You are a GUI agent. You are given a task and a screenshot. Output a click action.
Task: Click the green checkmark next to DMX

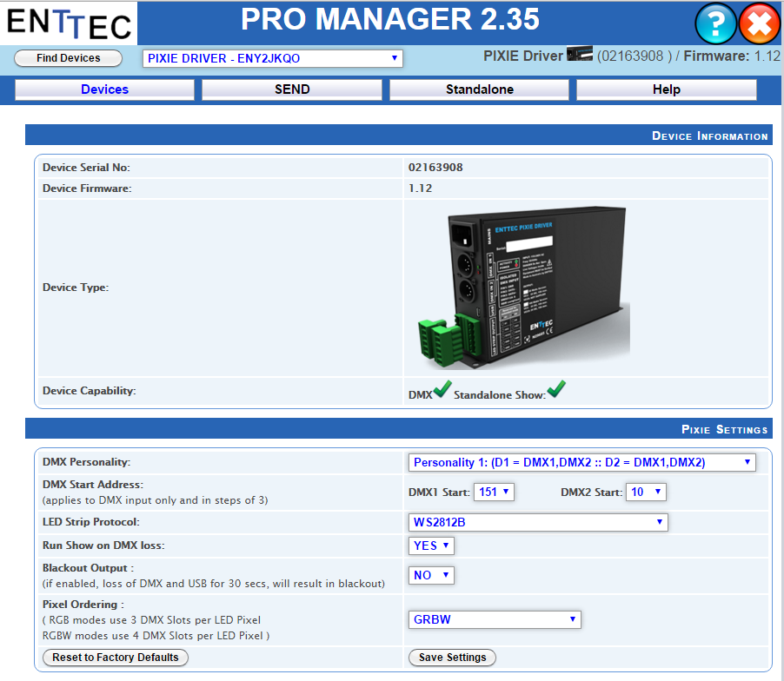pyautogui.click(x=442, y=389)
